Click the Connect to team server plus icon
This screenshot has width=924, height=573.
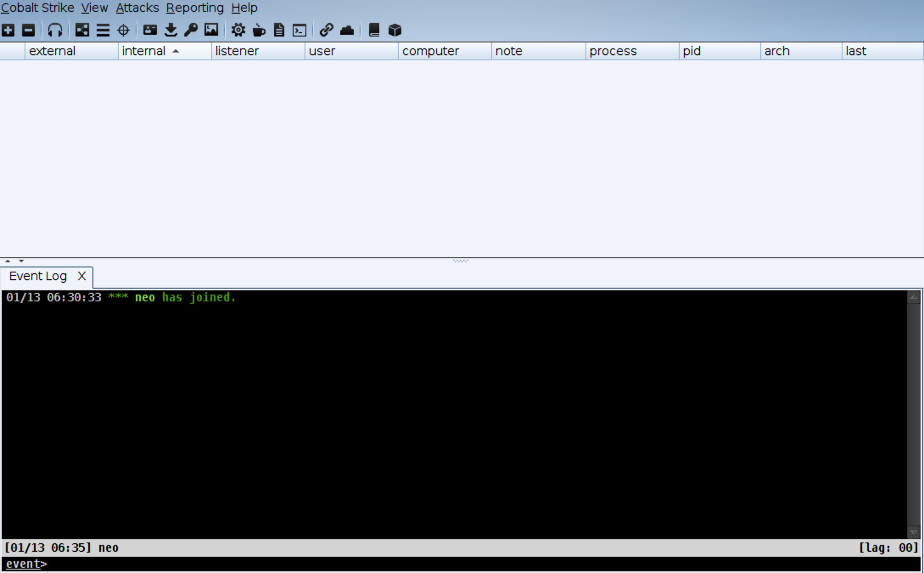(x=8, y=30)
